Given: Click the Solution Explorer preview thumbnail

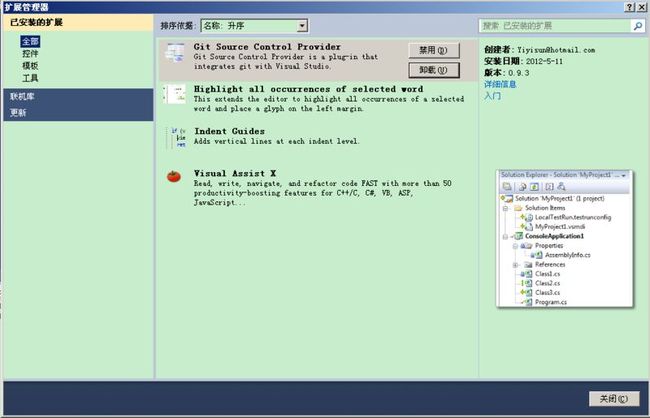Looking at the screenshot, I should 565,238.
